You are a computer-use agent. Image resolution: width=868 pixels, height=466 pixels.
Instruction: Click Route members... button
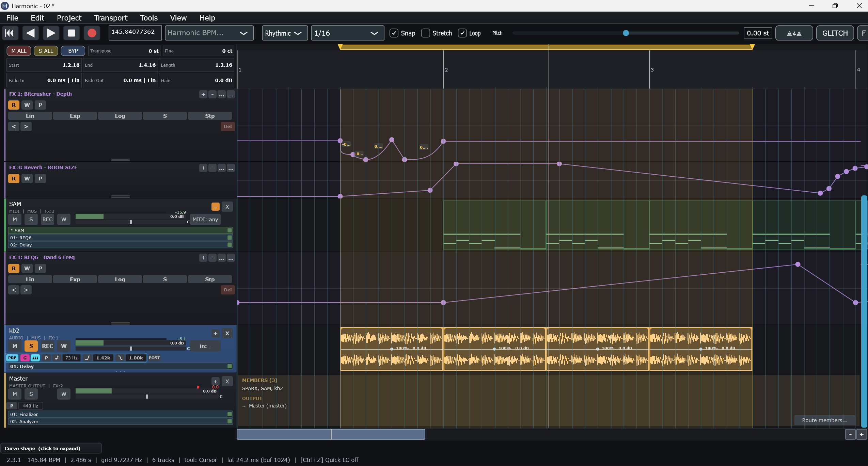(825, 420)
